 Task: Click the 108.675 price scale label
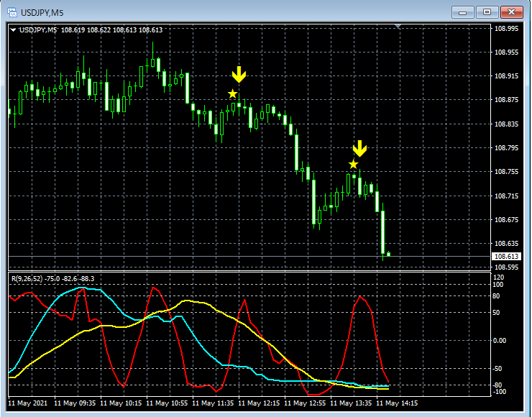tap(506, 220)
